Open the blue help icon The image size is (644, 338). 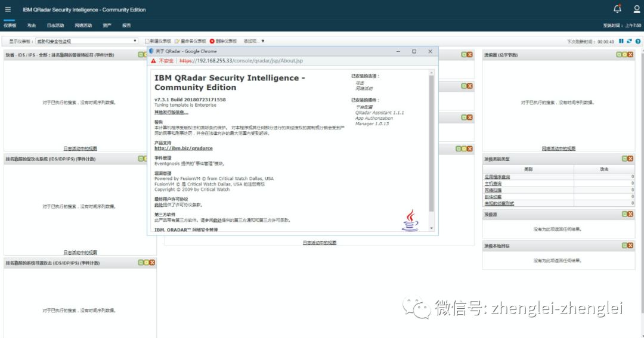(638, 41)
